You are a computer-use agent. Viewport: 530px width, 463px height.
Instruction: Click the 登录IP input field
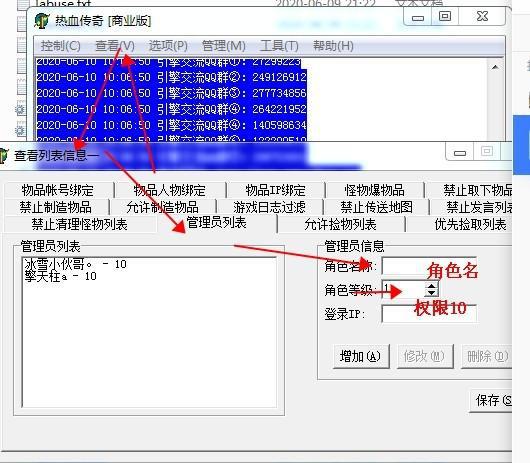[429, 314]
